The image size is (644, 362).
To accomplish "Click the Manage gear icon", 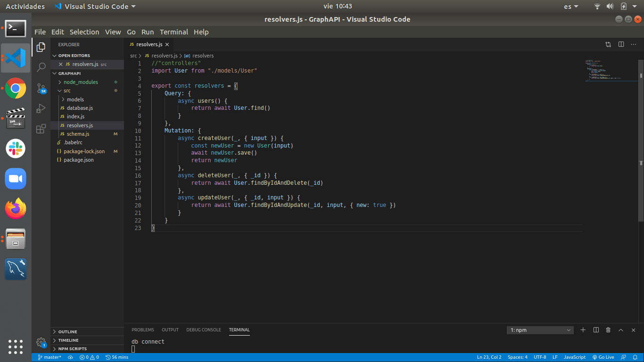I will [41, 342].
